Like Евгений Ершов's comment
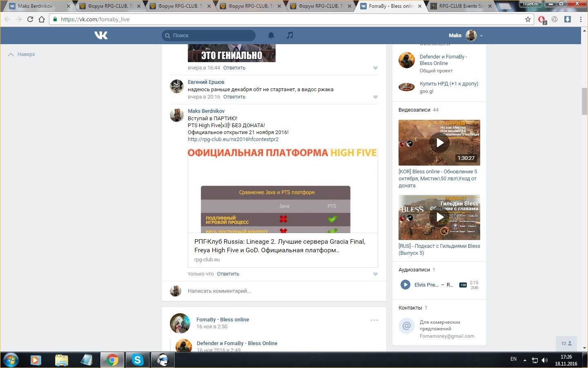This screenshot has width=588, height=368. (x=375, y=97)
